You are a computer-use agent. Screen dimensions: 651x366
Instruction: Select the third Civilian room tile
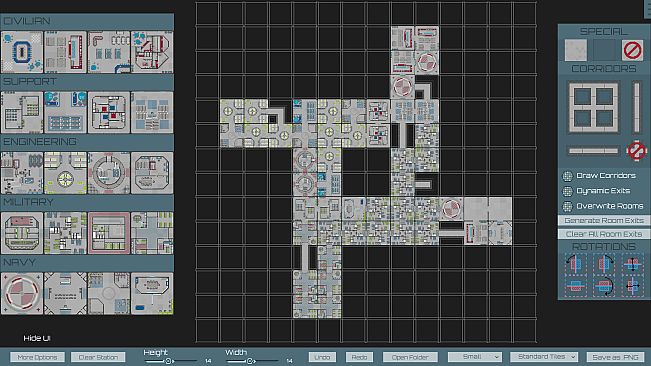tap(109, 52)
